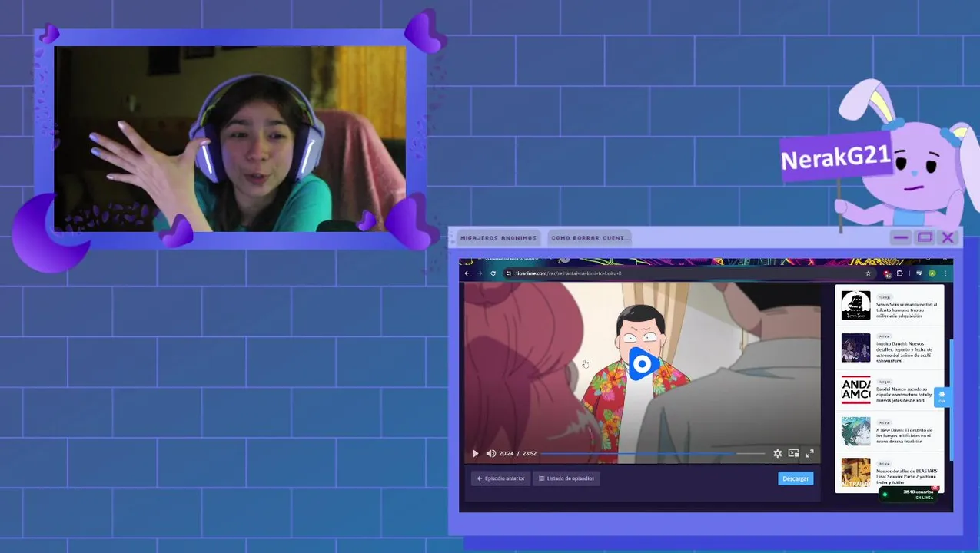Image resolution: width=980 pixels, height=553 pixels.
Task: Reload the page with refresh icon
Action: (x=493, y=273)
